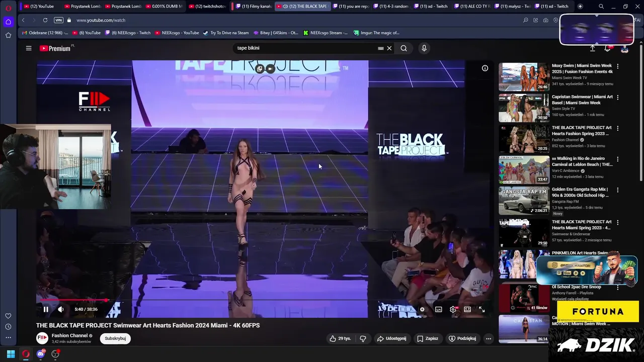Viewport: 644px width, 362px height.
Task: Toggle the VPN badge in address bar
Action: (58, 20)
